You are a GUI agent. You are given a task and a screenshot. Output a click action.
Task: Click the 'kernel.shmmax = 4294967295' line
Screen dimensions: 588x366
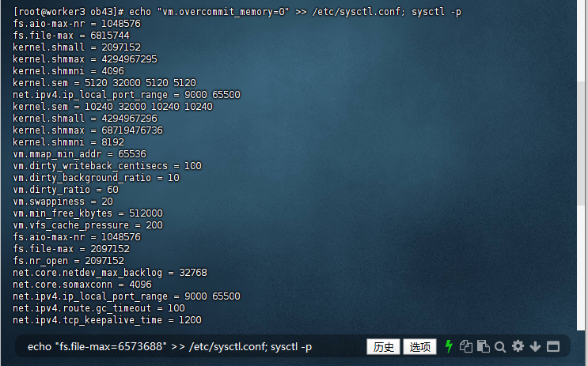point(85,59)
